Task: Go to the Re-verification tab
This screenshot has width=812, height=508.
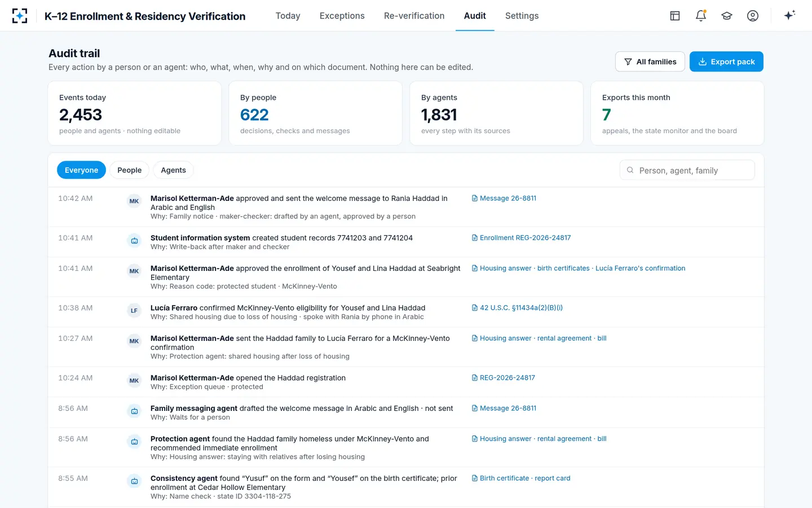Action: click(x=414, y=16)
